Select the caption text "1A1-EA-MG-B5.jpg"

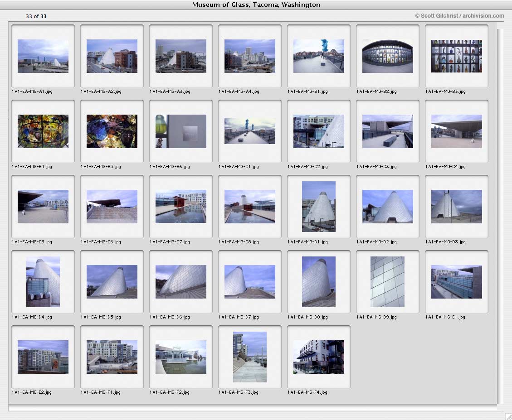click(101, 167)
